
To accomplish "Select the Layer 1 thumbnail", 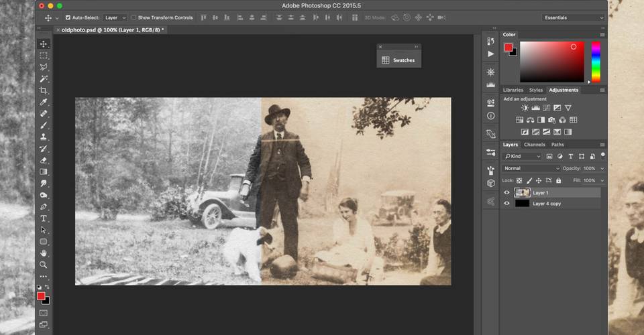I will (522, 193).
